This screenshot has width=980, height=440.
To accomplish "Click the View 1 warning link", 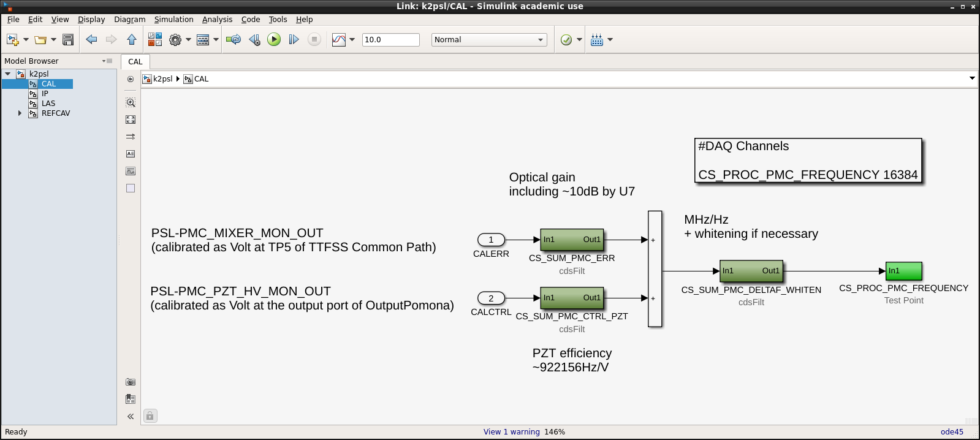I will point(512,432).
